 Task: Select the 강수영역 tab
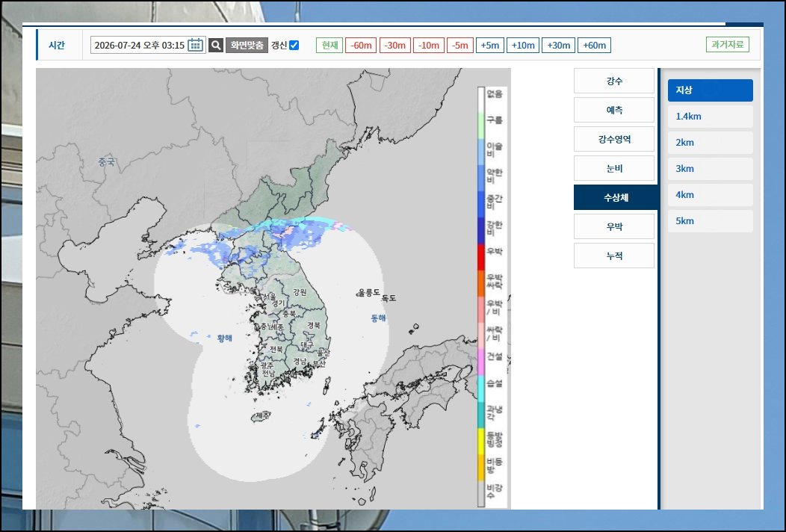click(x=614, y=139)
